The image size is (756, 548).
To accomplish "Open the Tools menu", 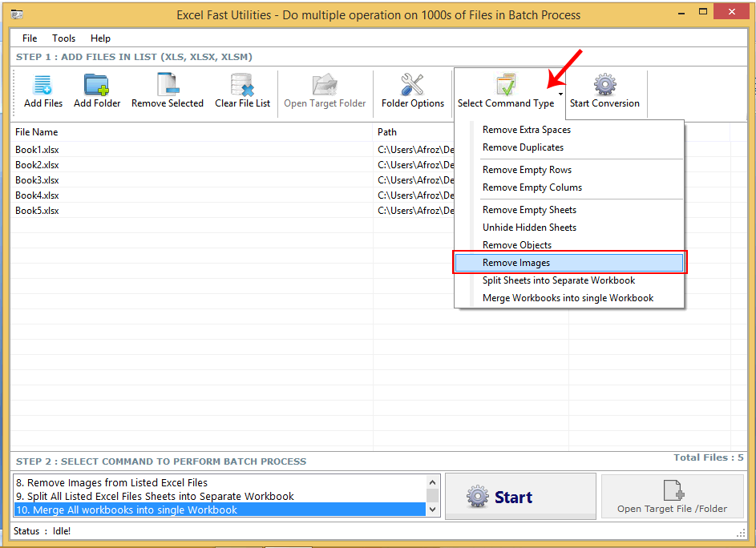I will [63, 38].
